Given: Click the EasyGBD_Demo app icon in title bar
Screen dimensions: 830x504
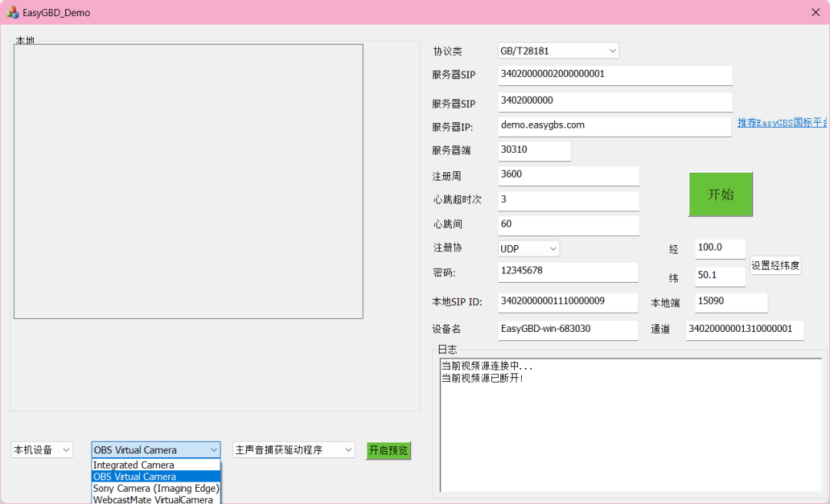Looking at the screenshot, I should (x=12, y=12).
